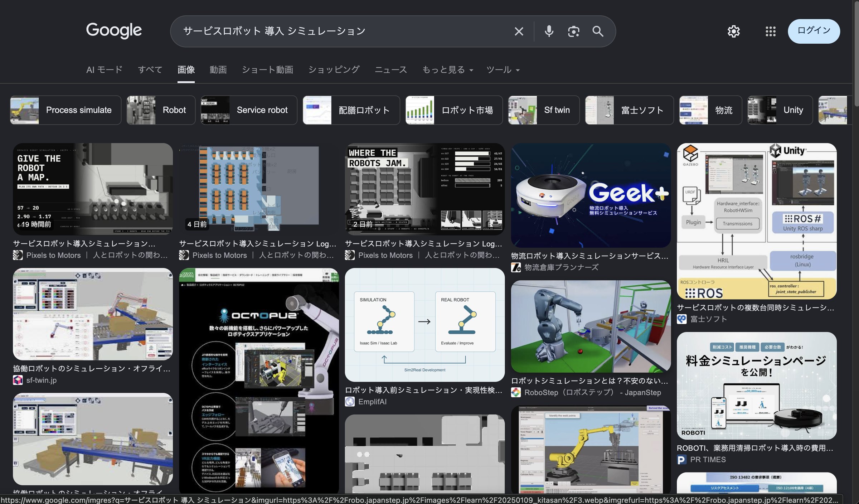Filter by Robot chip
The width and height of the screenshot is (859, 504).
161,110
